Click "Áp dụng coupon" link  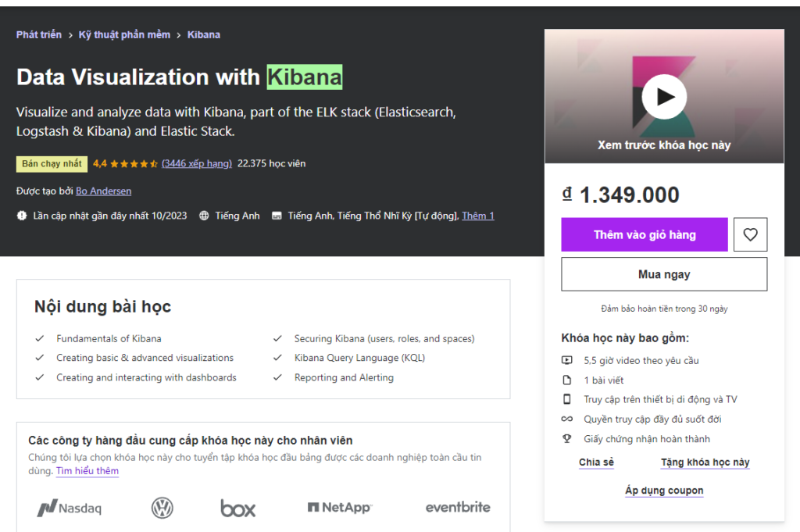[664, 491]
